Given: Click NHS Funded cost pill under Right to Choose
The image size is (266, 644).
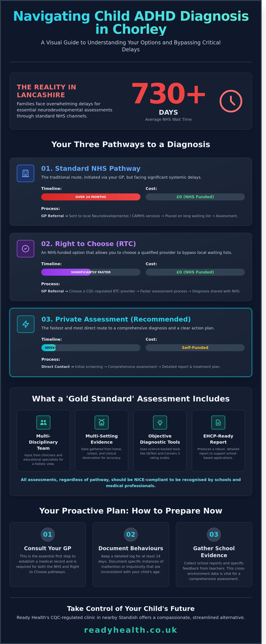Looking at the screenshot, I should tap(195, 272).
